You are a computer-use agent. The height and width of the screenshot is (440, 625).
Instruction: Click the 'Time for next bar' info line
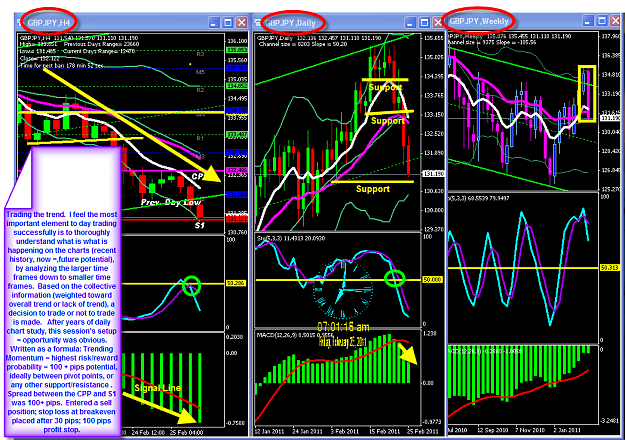tap(62, 65)
